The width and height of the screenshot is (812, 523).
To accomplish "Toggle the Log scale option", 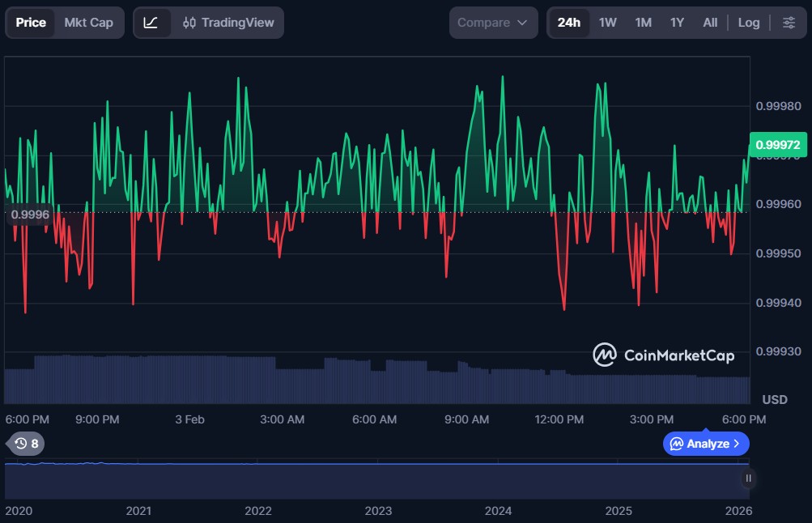I will (x=748, y=23).
